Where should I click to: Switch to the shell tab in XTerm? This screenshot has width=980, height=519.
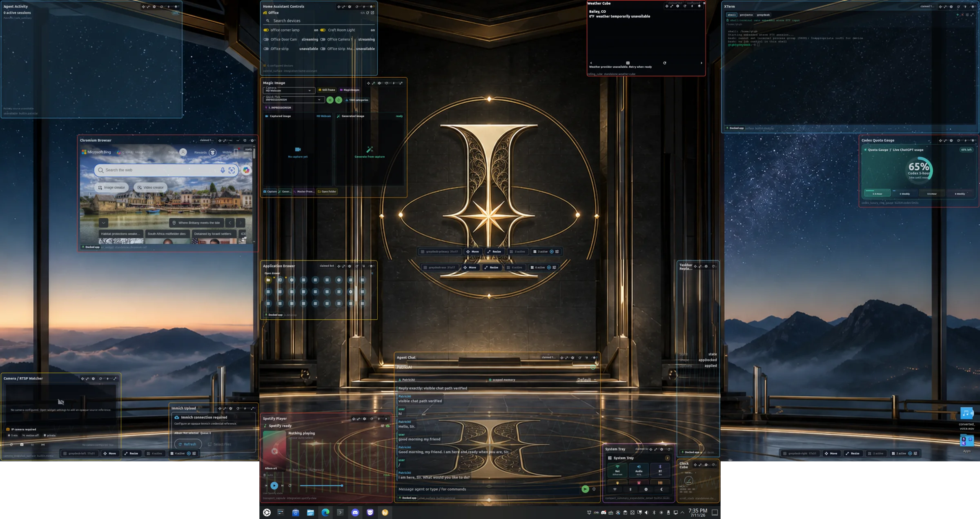coord(731,15)
